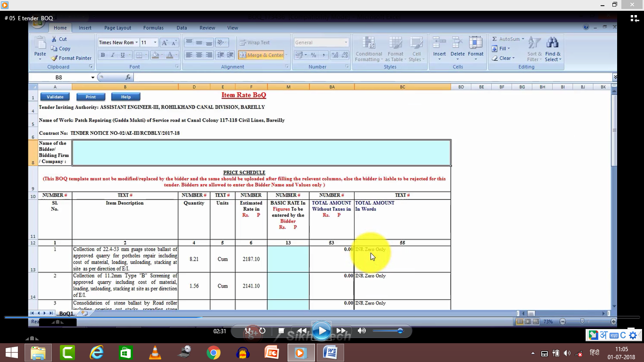Screen dimensions: 644x362
Task: Toggle Align Text Left
Action: [189, 55]
